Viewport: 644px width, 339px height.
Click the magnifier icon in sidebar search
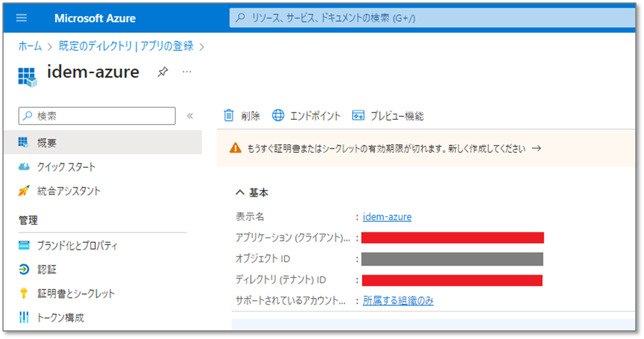click(x=28, y=116)
